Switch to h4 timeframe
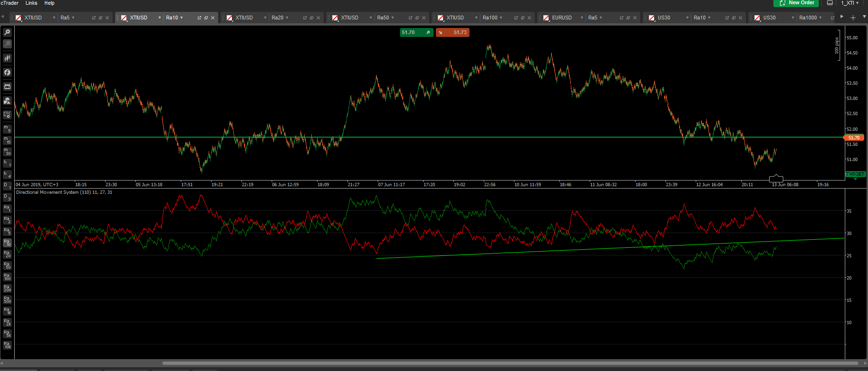Viewport: 868px width, 371px height. pos(7,174)
